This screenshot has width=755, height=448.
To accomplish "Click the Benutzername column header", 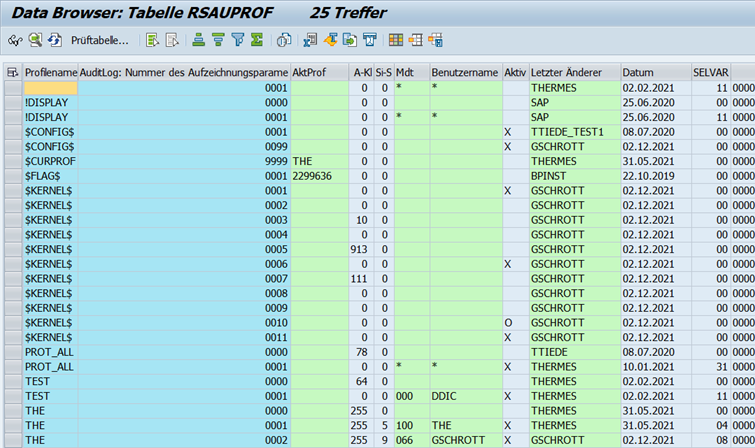I will 465,73.
